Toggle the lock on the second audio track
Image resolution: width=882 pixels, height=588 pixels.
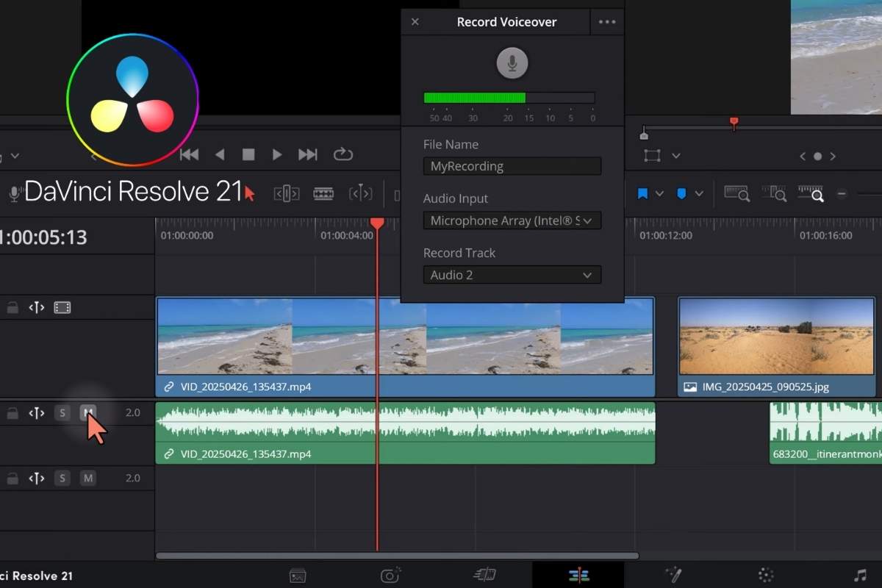click(12, 478)
